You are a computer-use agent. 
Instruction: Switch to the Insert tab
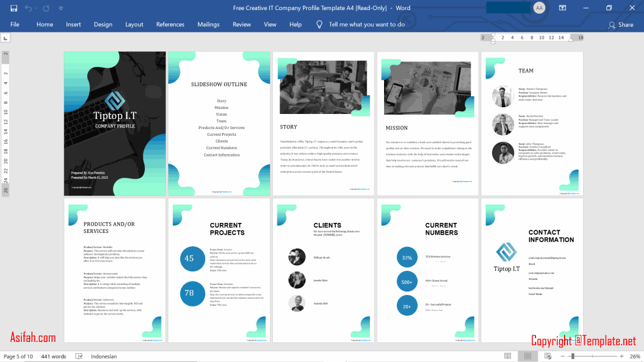click(x=73, y=25)
